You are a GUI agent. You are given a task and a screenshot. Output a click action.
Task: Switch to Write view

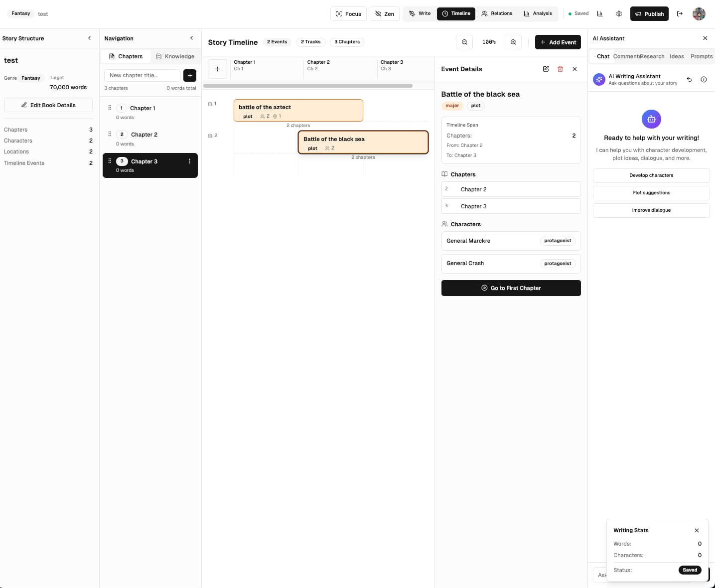click(420, 13)
